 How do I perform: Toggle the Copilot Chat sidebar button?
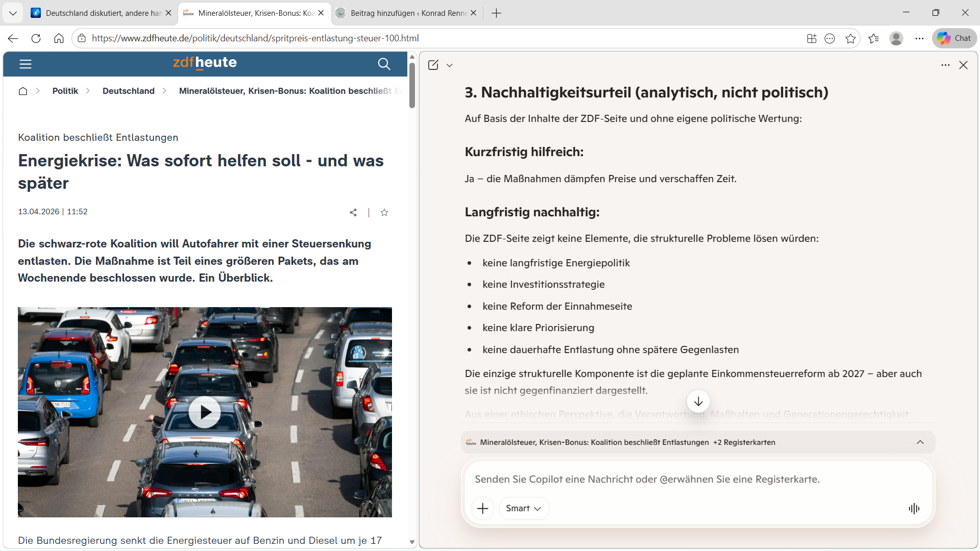[x=954, y=38]
